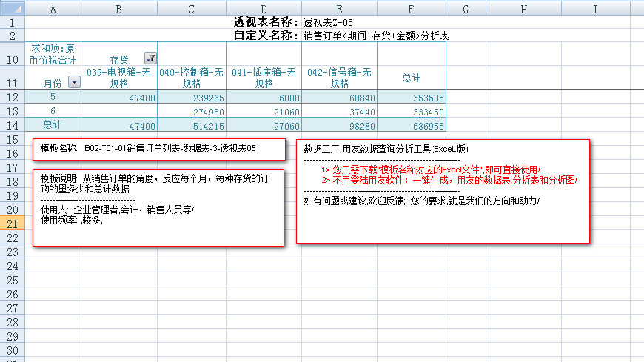Select month 6 row label cell
The width and height of the screenshot is (644, 362).
(53, 112)
